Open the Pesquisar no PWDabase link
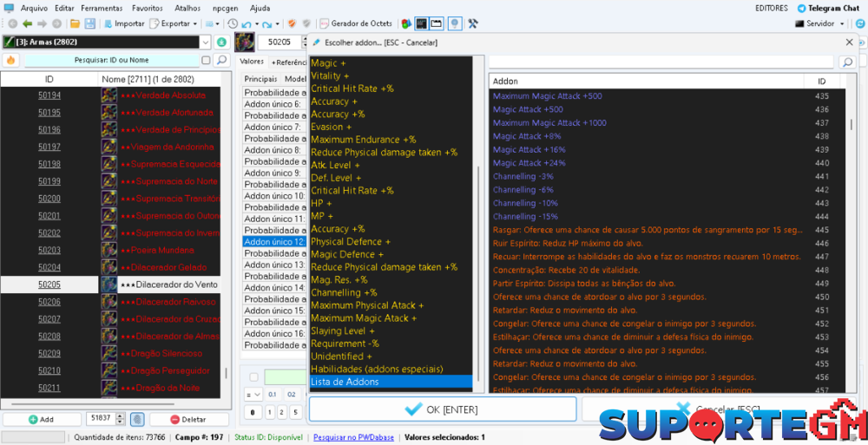Image resolution: width=868 pixels, height=445 pixels. point(353,437)
